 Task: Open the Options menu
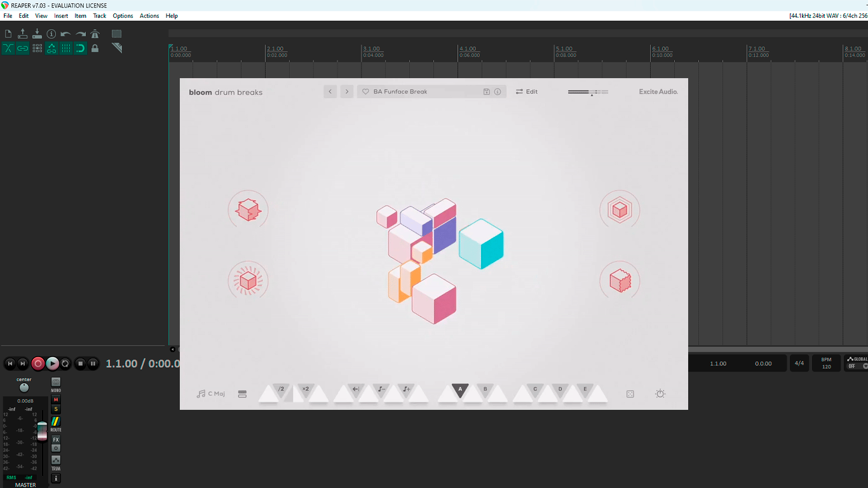pyautogui.click(x=123, y=16)
